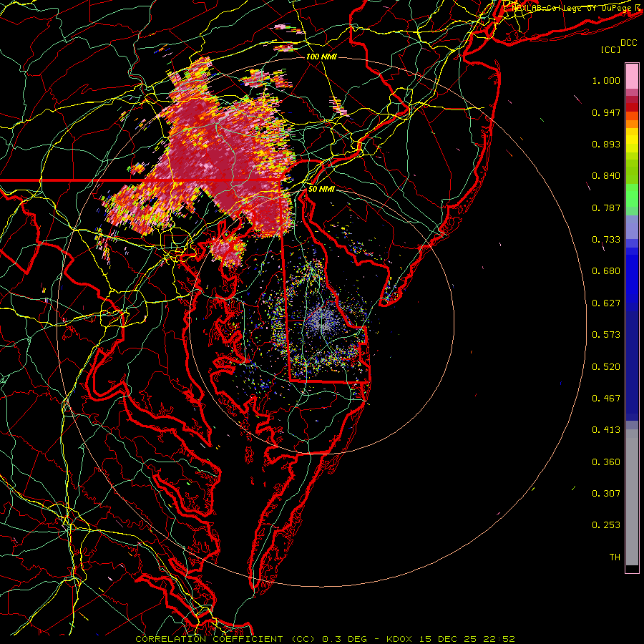
Task: Click the DCC label above the color bar
Action: 629,43
